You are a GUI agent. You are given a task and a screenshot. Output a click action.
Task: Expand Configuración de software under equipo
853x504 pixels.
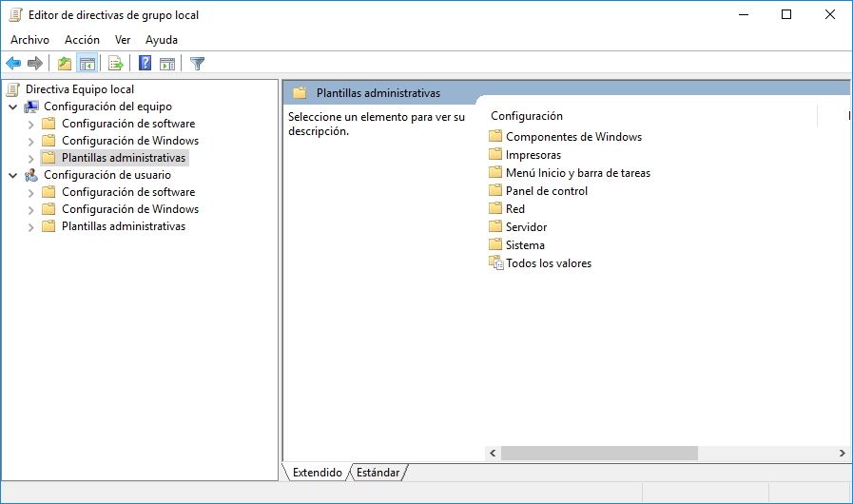pos(31,124)
